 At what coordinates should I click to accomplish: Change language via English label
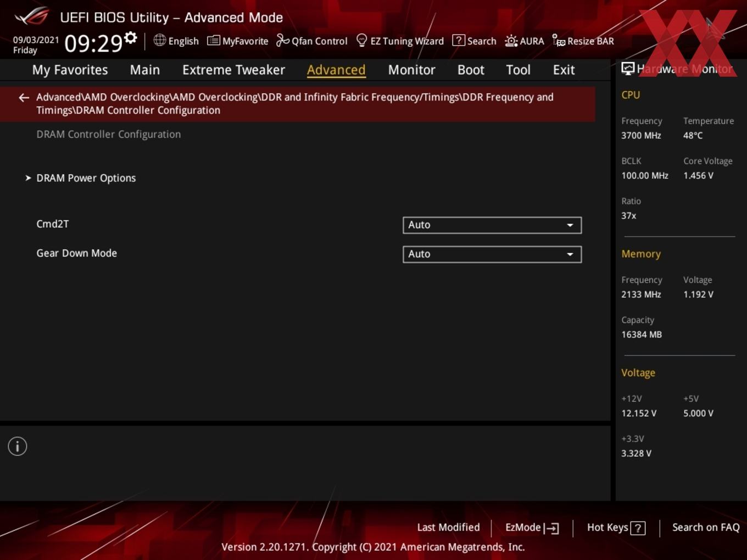183,41
